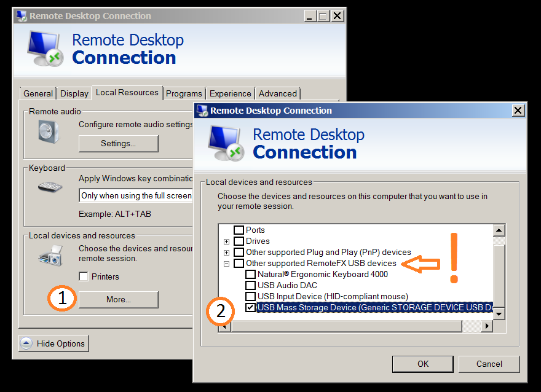Enable the Printers checkbox
The width and height of the screenshot is (541, 392).
[84, 276]
